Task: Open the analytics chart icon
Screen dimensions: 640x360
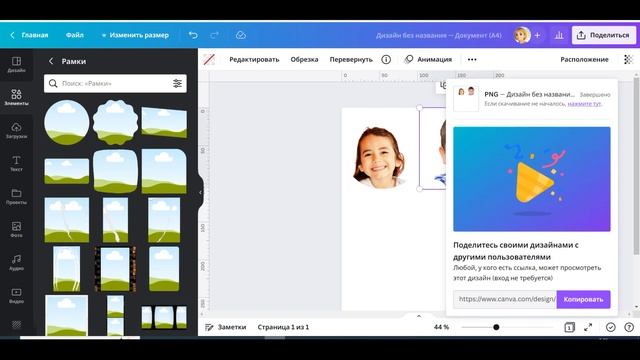Action: [x=559, y=36]
